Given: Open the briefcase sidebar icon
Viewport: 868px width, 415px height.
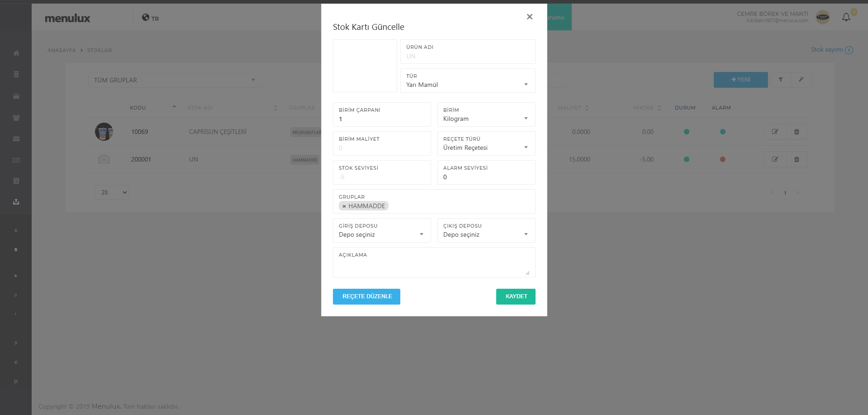Looking at the screenshot, I should (x=16, y=138).
